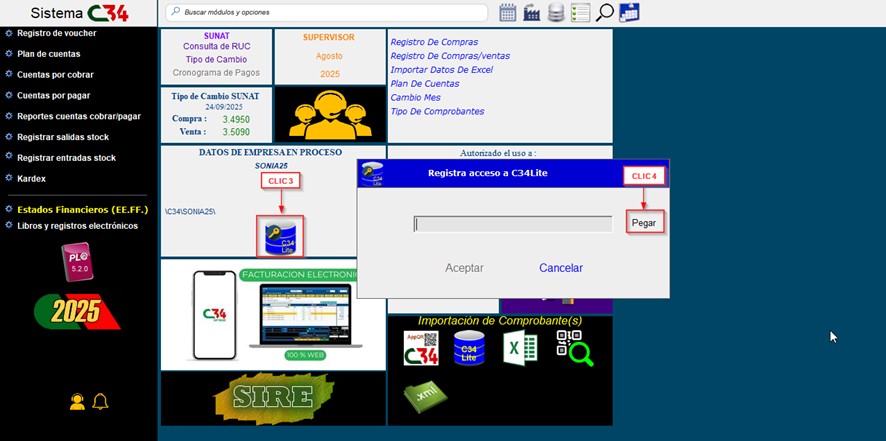
Task: Open the Registro De Compras link
Action: [x=434, y=42]
